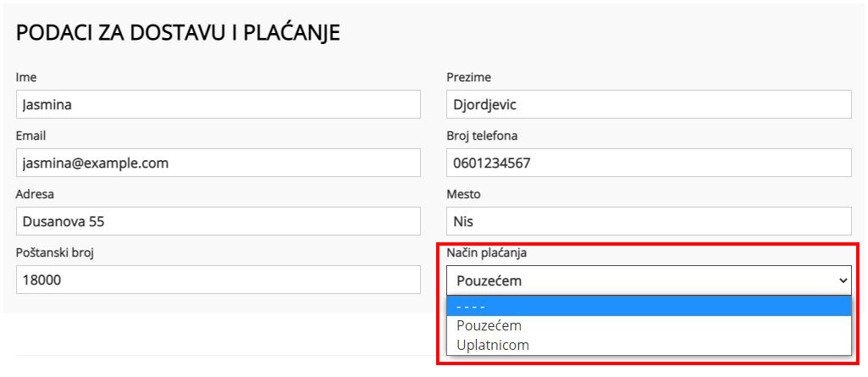The width and height of the screenshot is (868, 377).
Task: Click the Broj telefona label
Action: [x=482, y=136]
